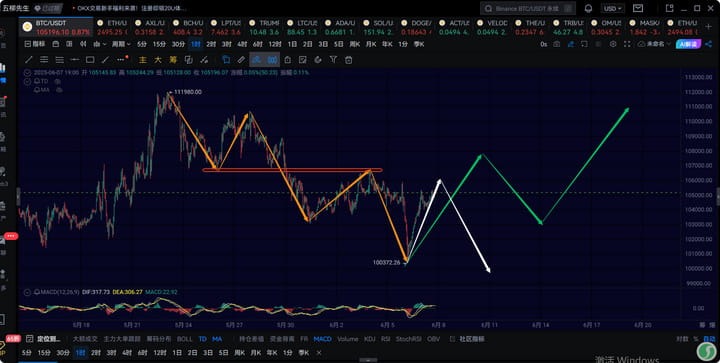Toggle the BOLL indicator in bottom bar
The height and width of the screenshot is (363, 720).
tap(185, 339)
